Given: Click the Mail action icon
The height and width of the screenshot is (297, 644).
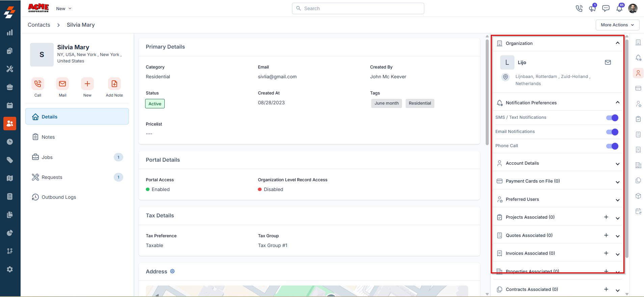Looking at the screenshot, I should pos(62,84).
